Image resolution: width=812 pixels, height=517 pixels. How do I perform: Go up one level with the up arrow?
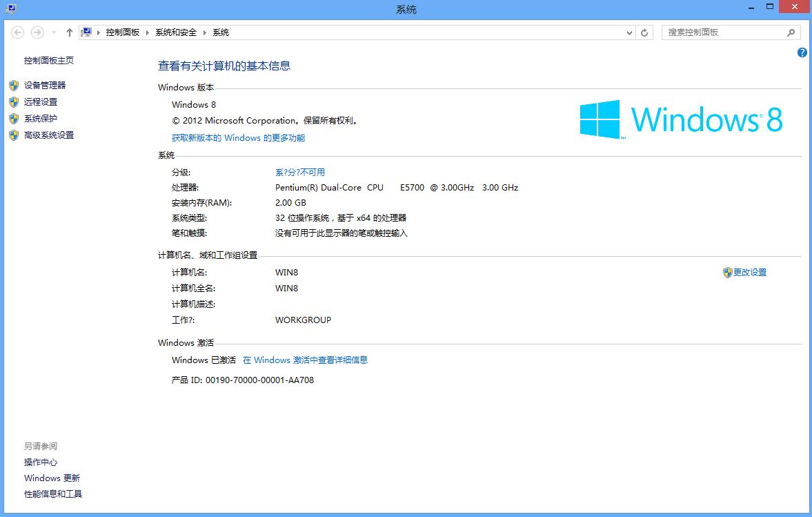(70, 32)
